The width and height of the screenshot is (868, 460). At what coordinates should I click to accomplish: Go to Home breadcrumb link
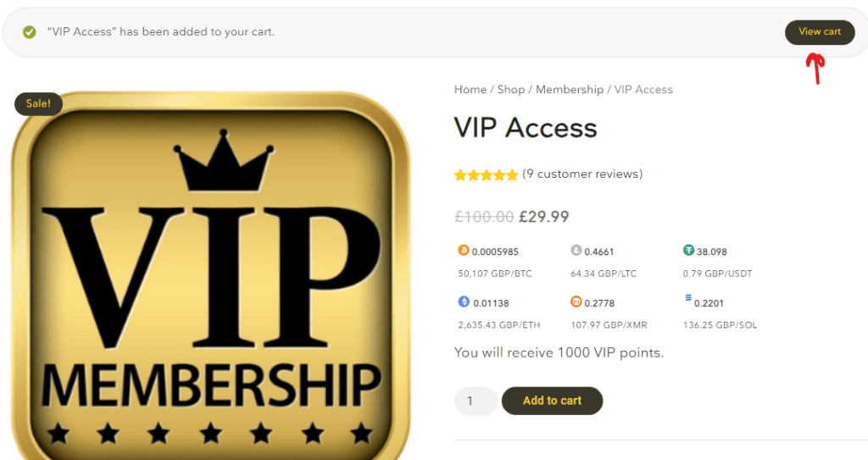click(470, 90)
